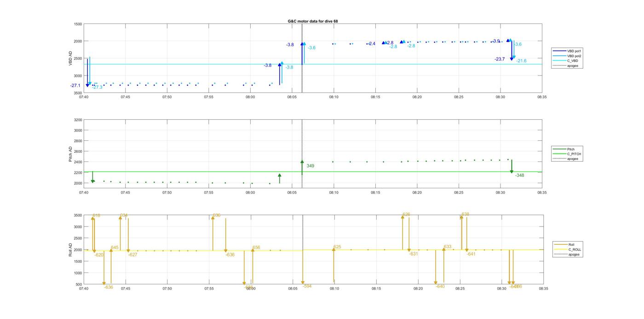Click the '-21.6' VBD data label
The image size is (644, 319).
[521, 61]
